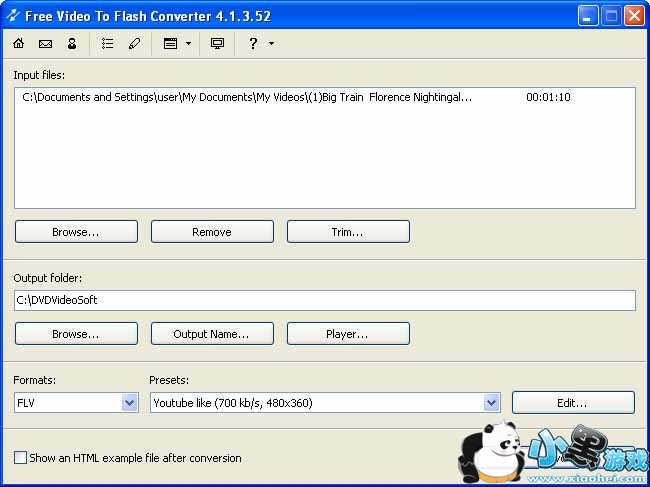Click the Output folder path field
The width and height of the screenshot is (650, 487).
325,300
